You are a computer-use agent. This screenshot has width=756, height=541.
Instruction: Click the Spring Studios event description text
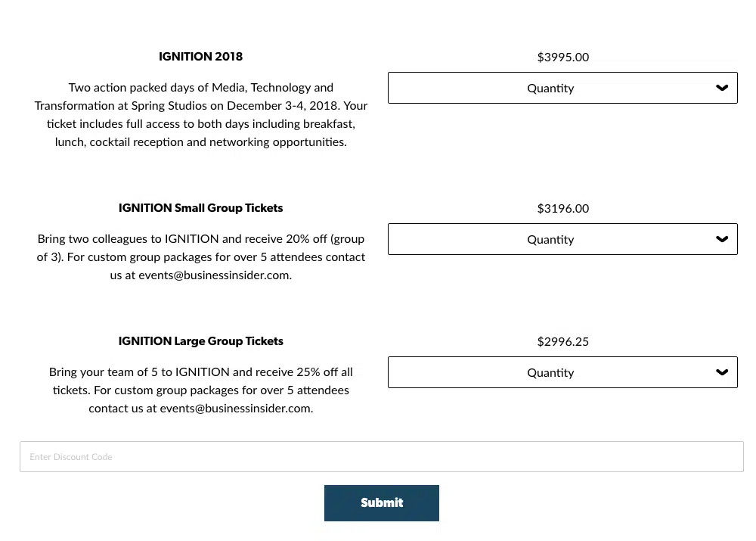200,115
